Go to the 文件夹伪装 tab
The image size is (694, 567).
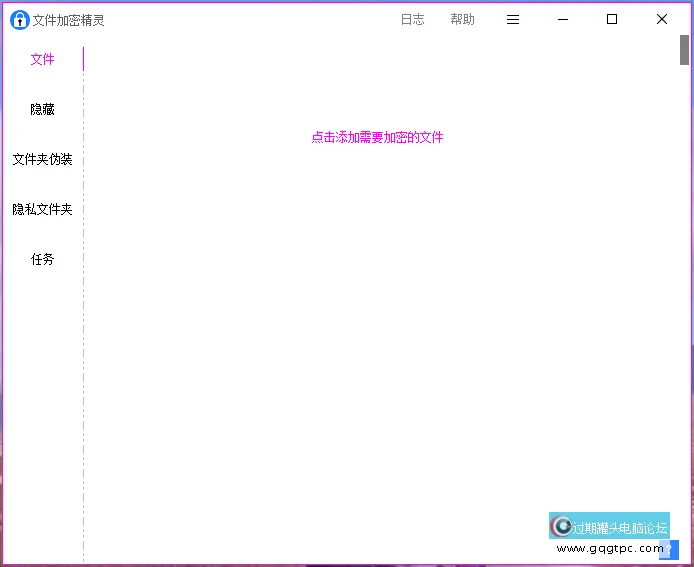click(x=42, y=160)
